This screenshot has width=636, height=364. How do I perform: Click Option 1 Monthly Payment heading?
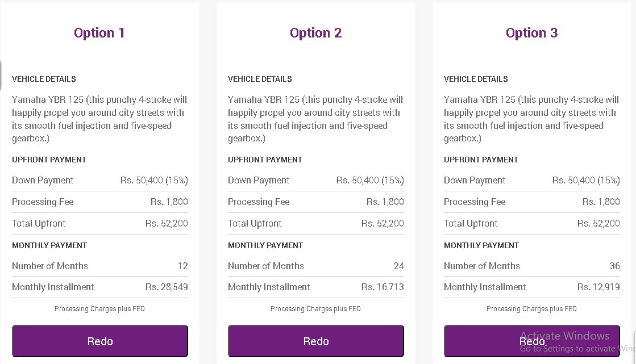pos(49,246)
